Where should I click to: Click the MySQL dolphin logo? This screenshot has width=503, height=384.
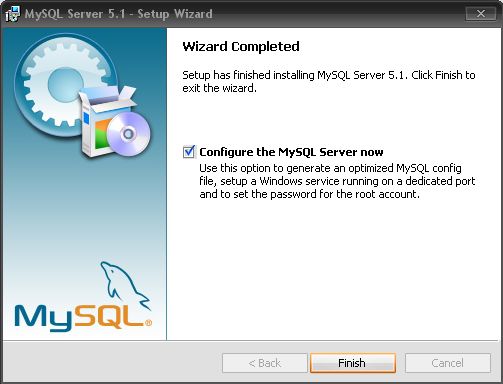(125, 285)
